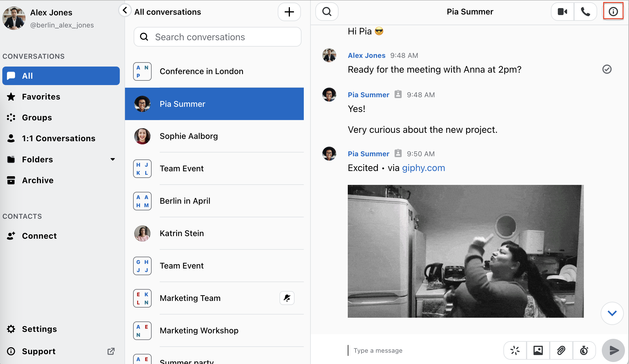This screenshot has width=629, height=364.
Task: Open Connect under Contacts
Action: point(61,236)
